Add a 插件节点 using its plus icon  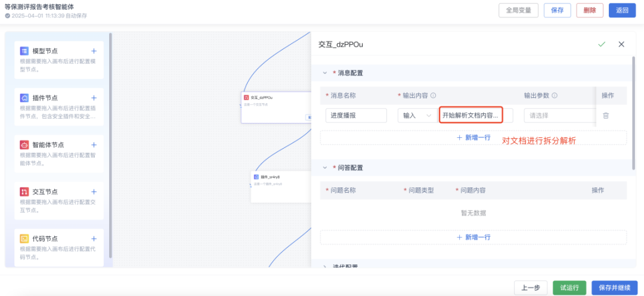[x=94, y=98]
